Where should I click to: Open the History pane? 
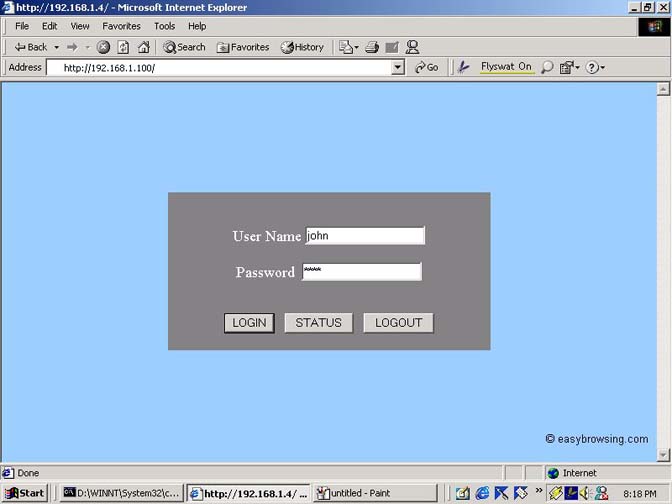(x=302, y=47)
